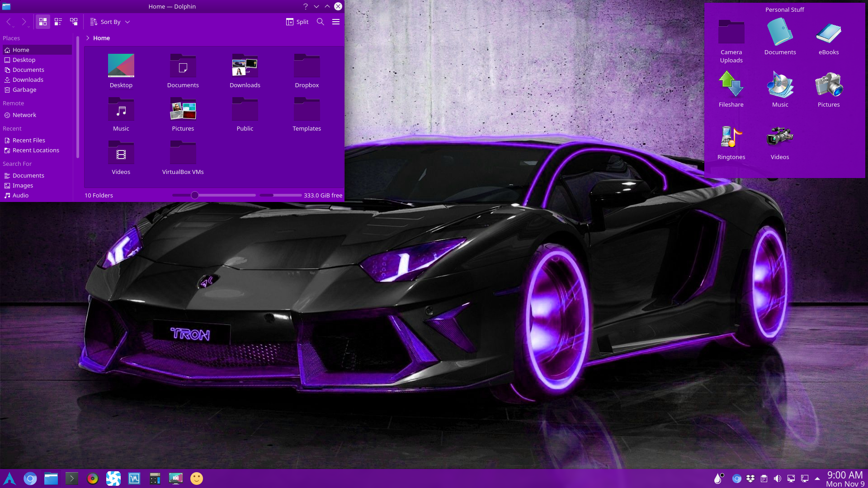Open Dolphin hamburger menu

tap(336, 22)
